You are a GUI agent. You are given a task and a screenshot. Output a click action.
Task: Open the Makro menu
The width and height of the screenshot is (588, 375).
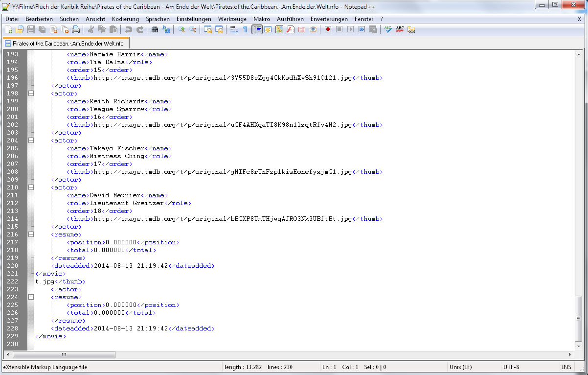point(262,19)
